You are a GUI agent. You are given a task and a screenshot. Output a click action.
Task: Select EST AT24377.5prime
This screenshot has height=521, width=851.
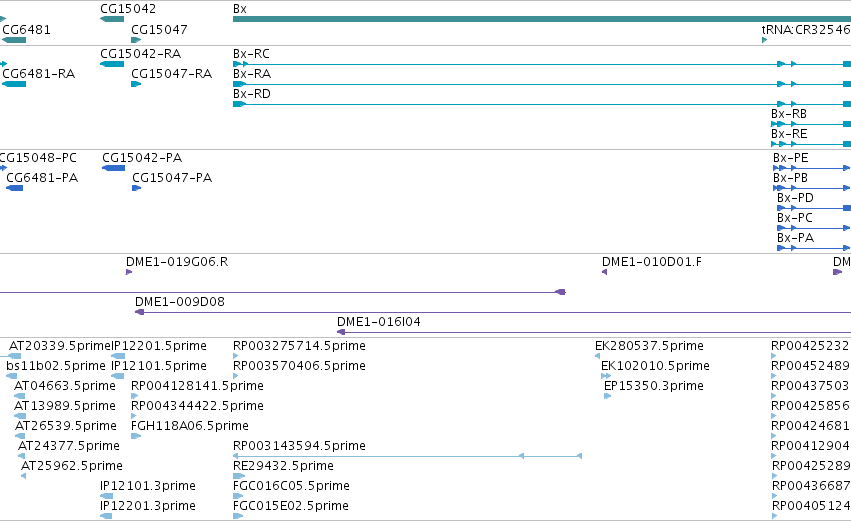click(68, 447)
